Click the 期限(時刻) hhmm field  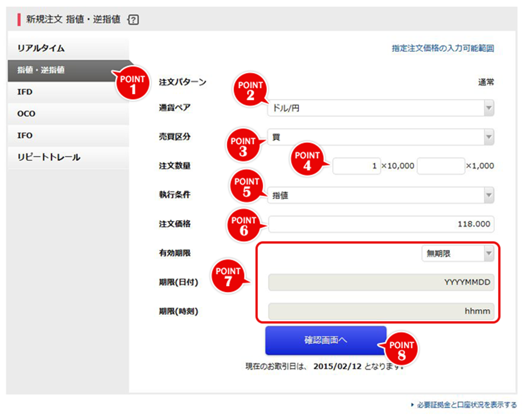(x=381, y=311)
